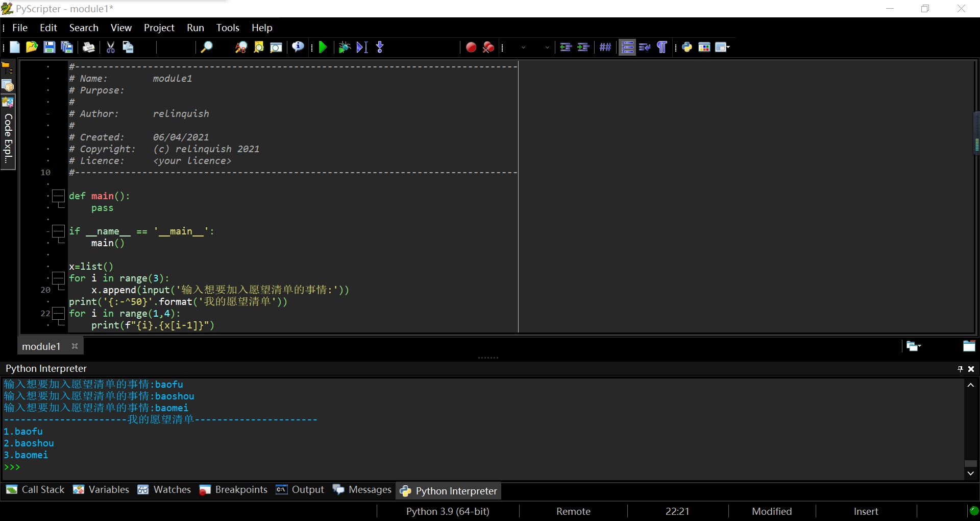Open the second empty toolbar combo dropdown
980x521 pixels.
pos(547,48)
